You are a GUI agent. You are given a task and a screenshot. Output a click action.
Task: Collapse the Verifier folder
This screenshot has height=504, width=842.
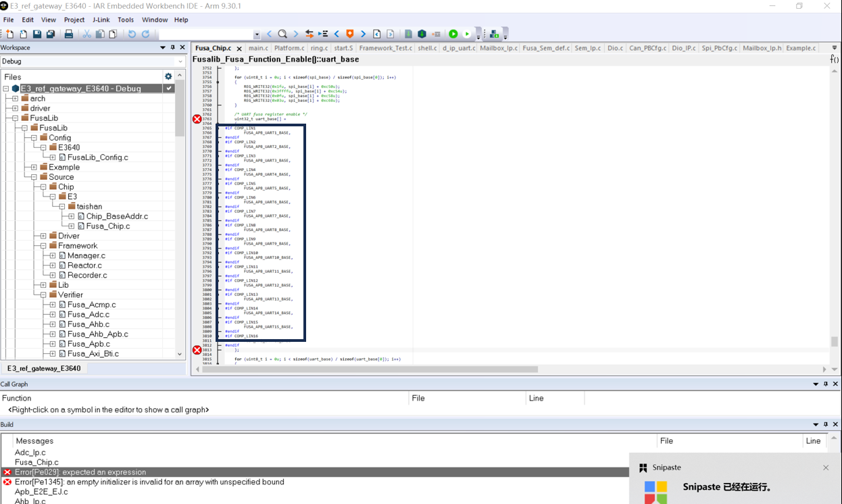[43, 295]
